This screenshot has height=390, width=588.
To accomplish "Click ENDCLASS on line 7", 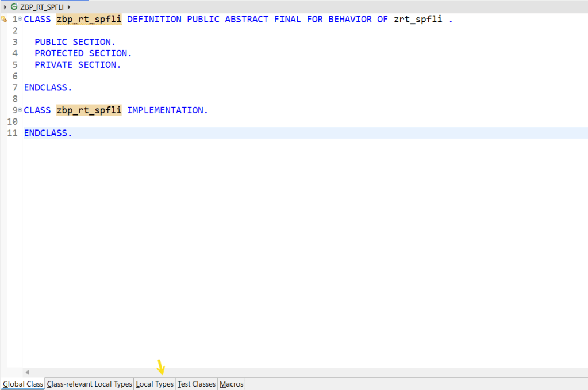I will (48, 87).
